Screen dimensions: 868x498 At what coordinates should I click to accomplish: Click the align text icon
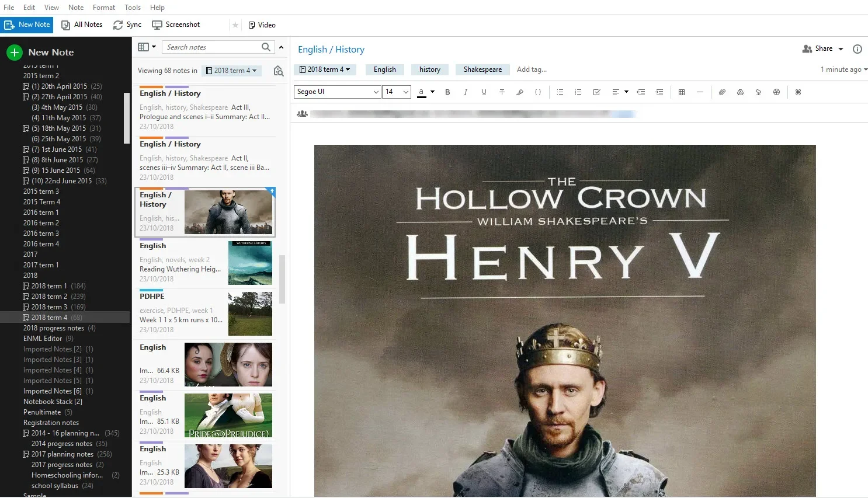pos(615,92)
